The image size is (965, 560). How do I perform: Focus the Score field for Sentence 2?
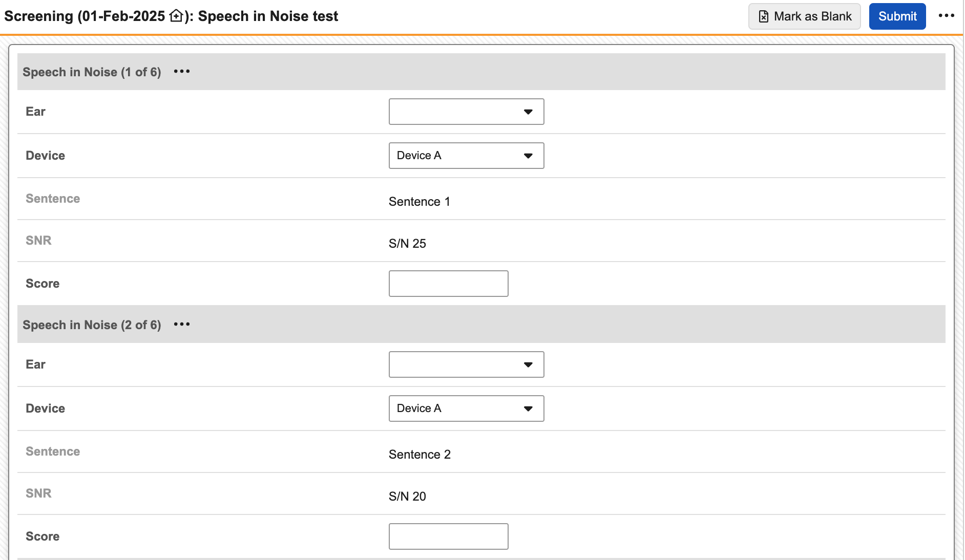448,536
